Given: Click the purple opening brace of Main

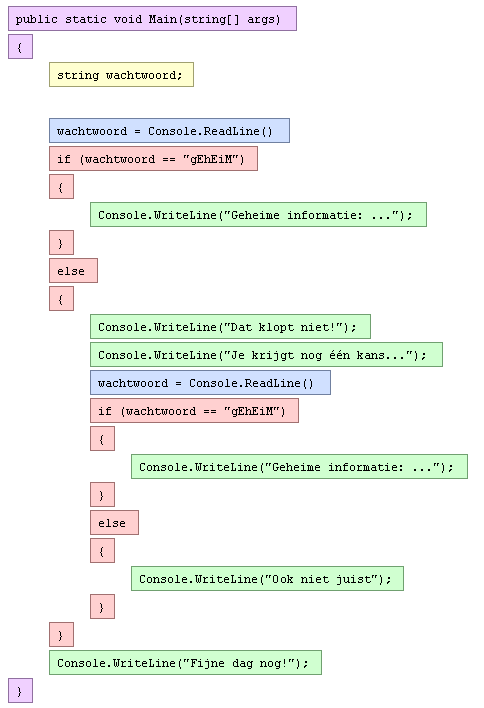Looking at the screenshot, I should [x=20, y=47].
